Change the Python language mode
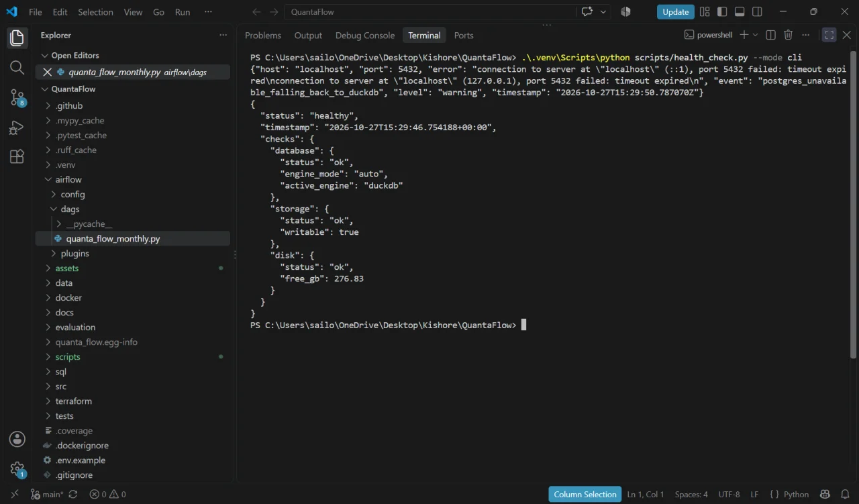 tap(797, 495)
